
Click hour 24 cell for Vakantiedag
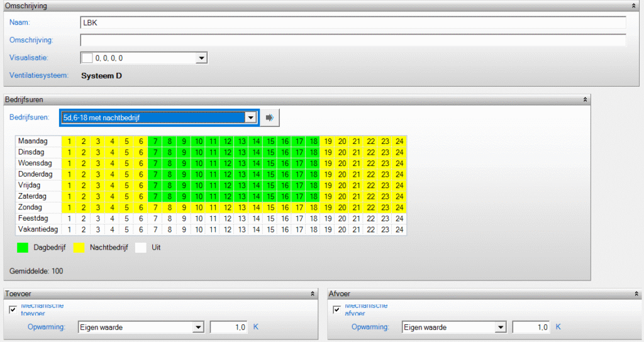[399, 229]
